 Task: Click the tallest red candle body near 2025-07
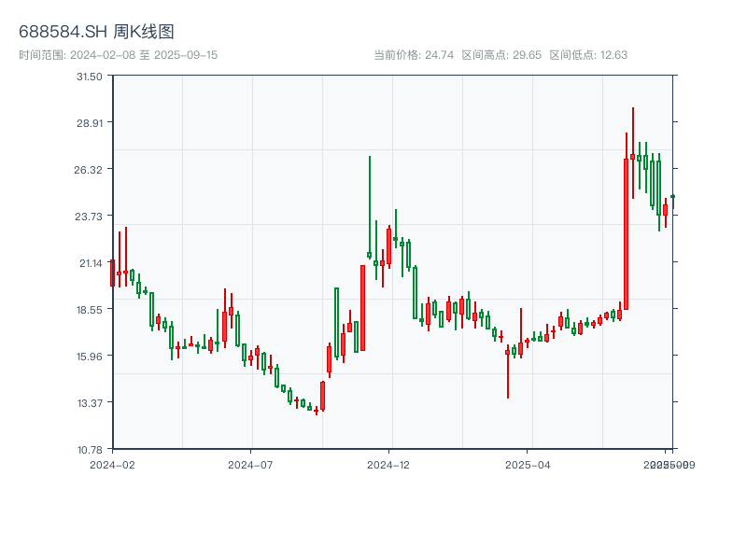click(x=626, y=234)
